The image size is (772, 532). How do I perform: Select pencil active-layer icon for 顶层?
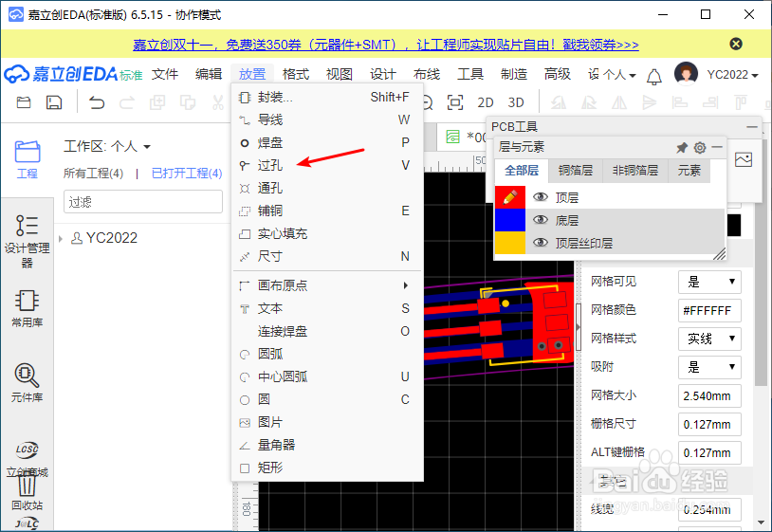tap(510, 197)
